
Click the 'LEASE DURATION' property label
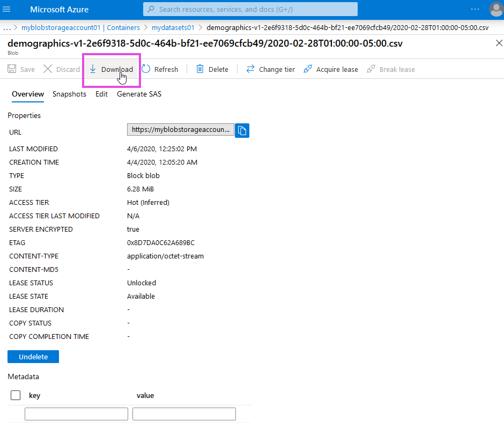tap(36, 310)
